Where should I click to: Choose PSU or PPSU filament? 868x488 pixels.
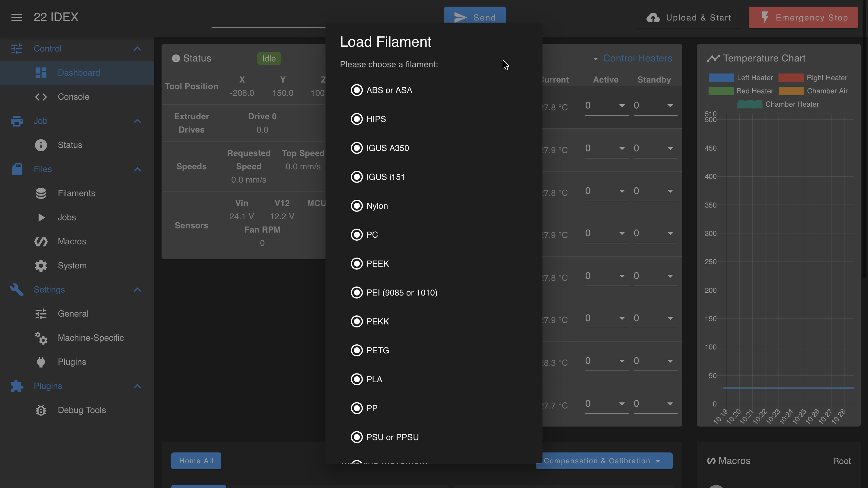pyautogui.click(x=385, y=437)
